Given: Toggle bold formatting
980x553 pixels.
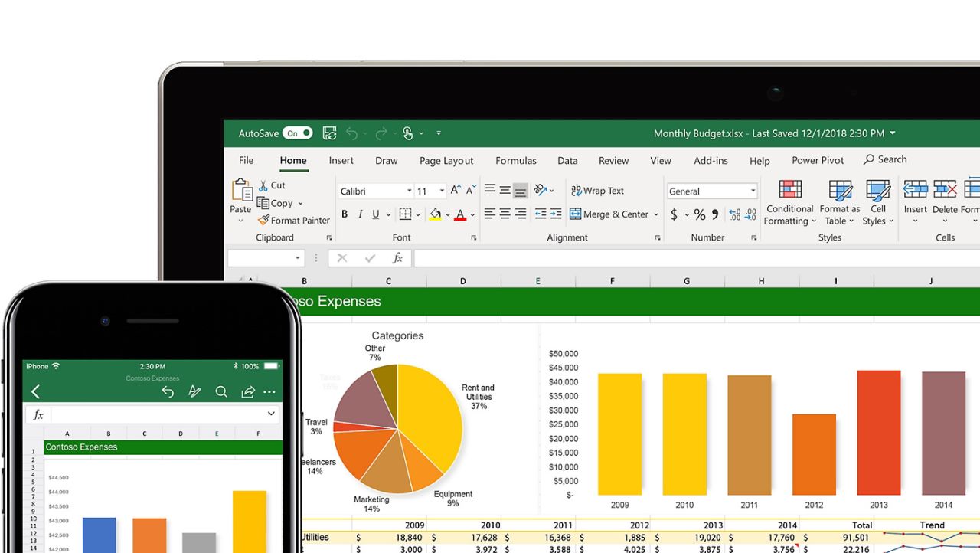Looking at the screenshot, I should coord(344,214).
